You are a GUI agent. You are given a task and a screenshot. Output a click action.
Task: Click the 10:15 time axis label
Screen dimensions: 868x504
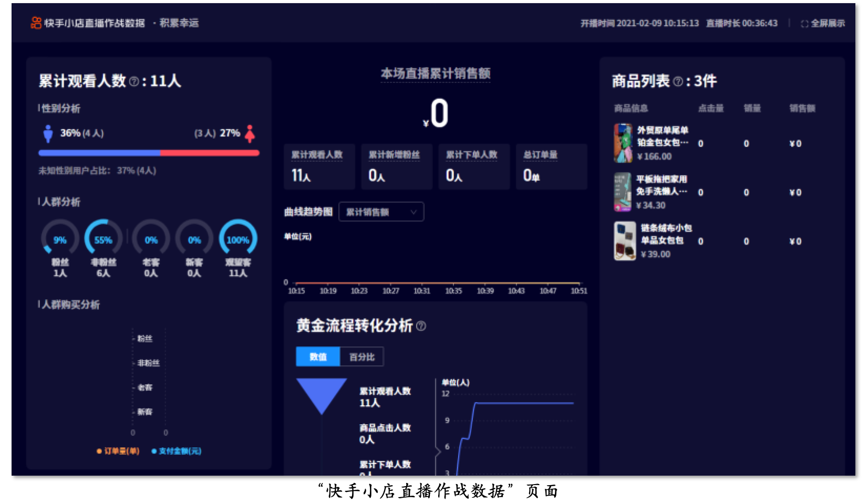tap(296, 291)
